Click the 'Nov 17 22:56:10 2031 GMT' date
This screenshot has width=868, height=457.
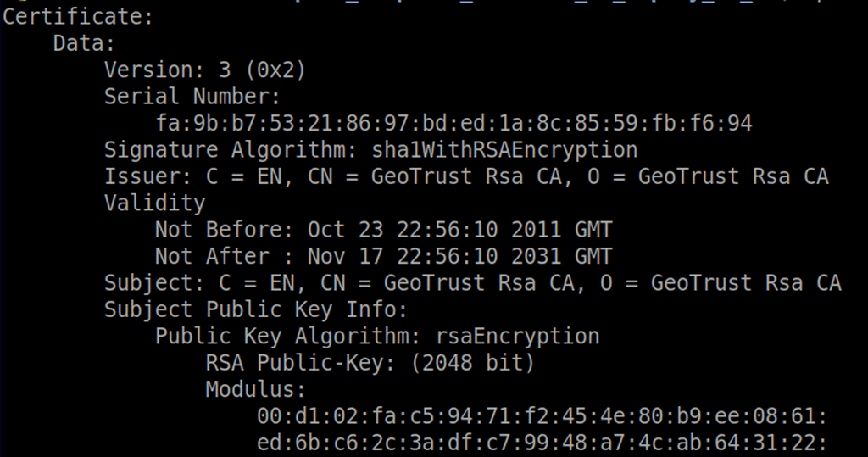tap(459, 256)
